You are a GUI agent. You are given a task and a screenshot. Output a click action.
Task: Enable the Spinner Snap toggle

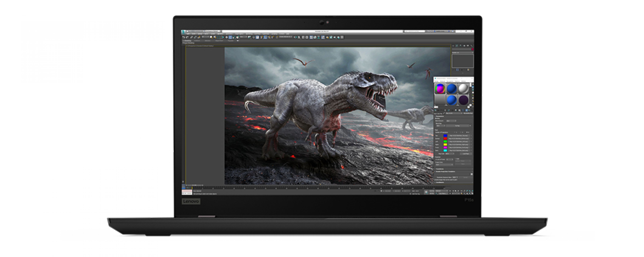(x=273, y=37)
